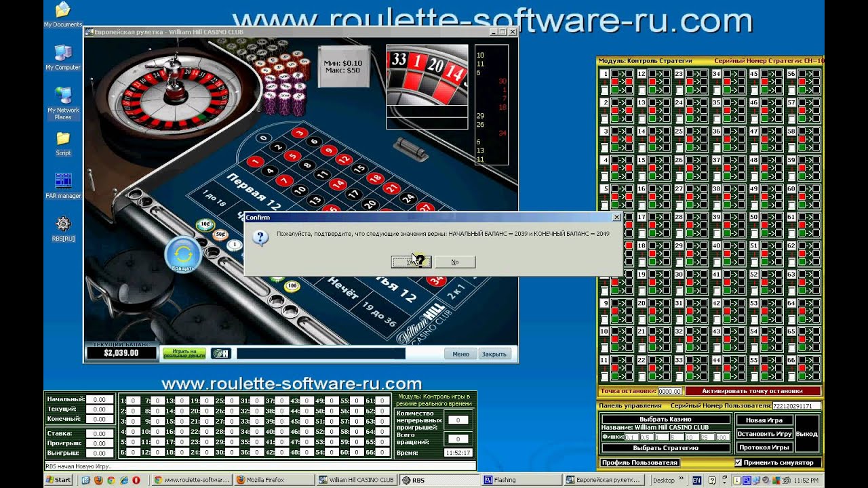868x488 pixels.
Task: Click Новая Игра button
Action: tap(764, 420)
